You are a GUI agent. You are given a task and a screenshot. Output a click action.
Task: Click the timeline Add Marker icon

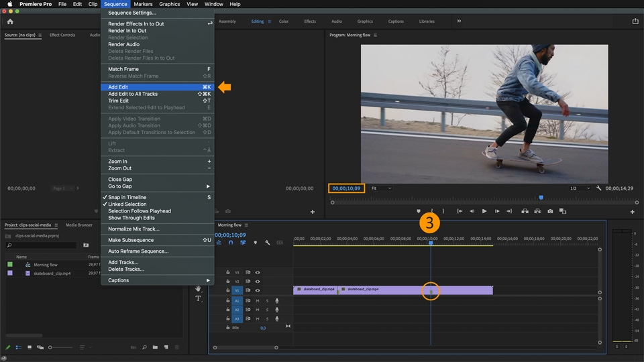click(x=256, y=243)
